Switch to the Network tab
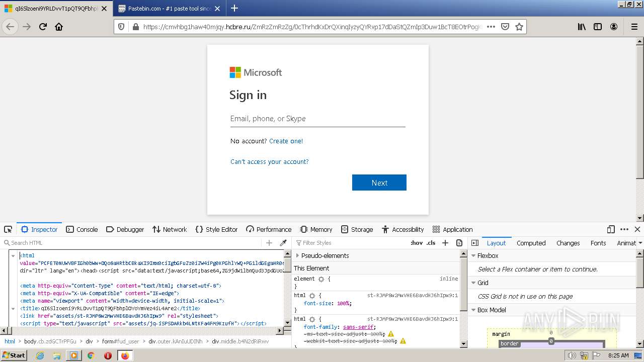The image size is (644, 362). click(x=170, y=229)
